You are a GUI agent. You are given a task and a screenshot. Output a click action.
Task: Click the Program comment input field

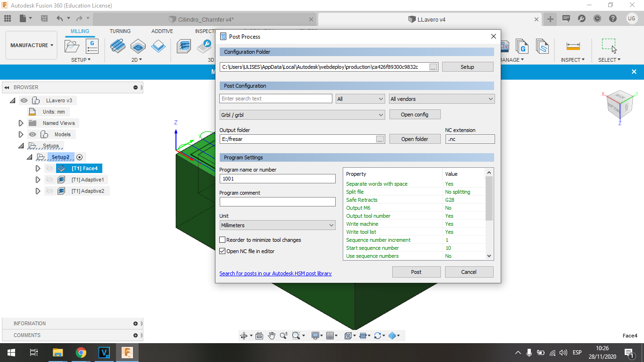coord(277,202)
